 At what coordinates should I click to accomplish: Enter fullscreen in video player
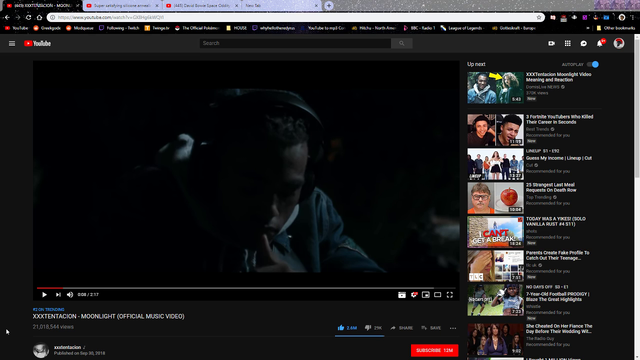point(449,295)
